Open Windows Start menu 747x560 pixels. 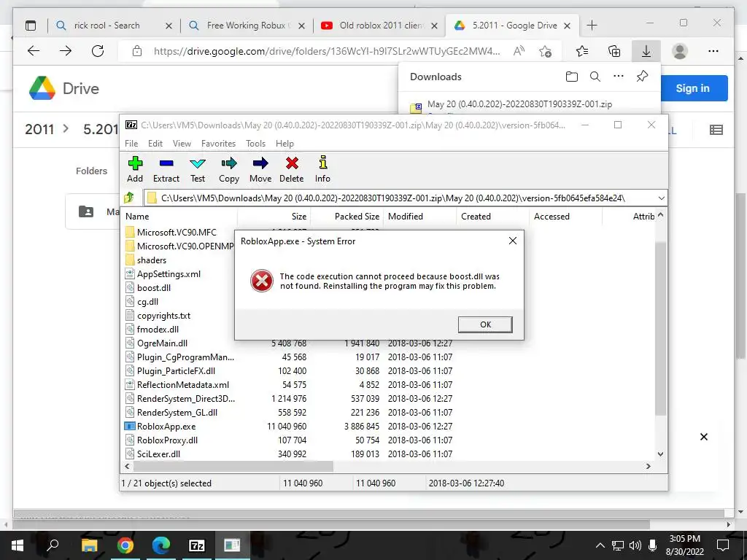18,545
